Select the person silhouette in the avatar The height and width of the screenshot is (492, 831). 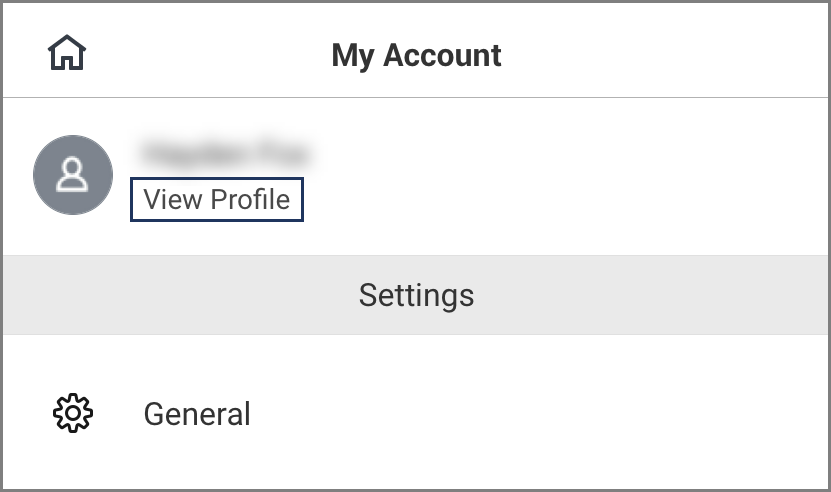tap(72, 175)
